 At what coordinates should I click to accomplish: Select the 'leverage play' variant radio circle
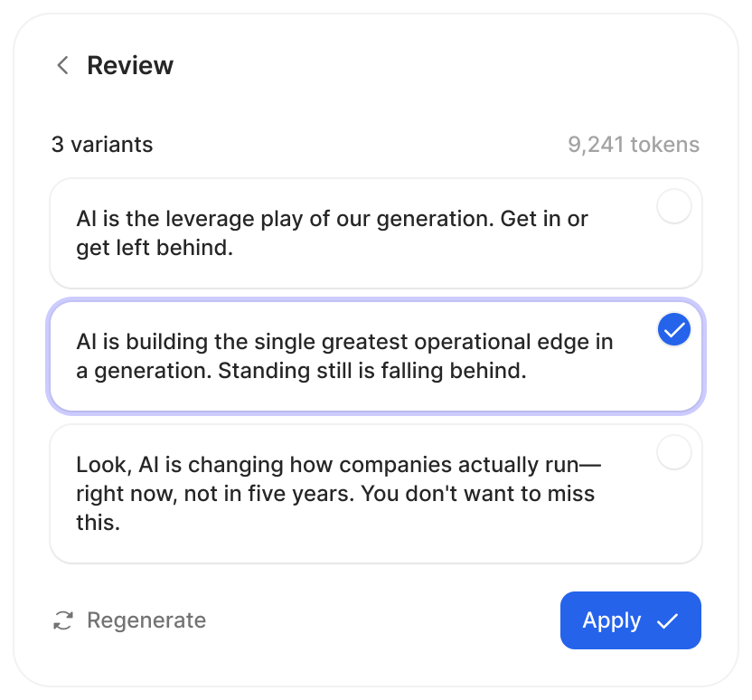pyautogui.click(x=673, y=206)
